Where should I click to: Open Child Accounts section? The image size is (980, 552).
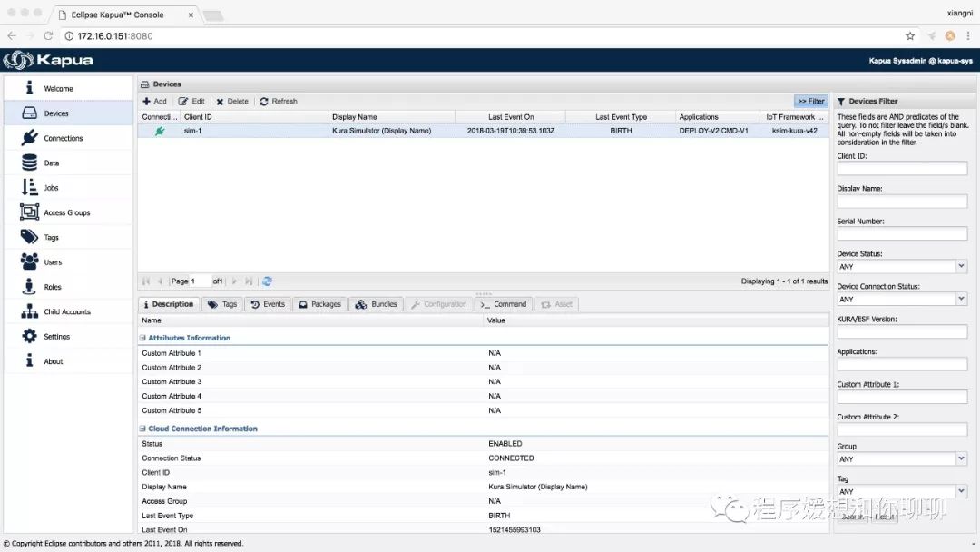[68, 312]
